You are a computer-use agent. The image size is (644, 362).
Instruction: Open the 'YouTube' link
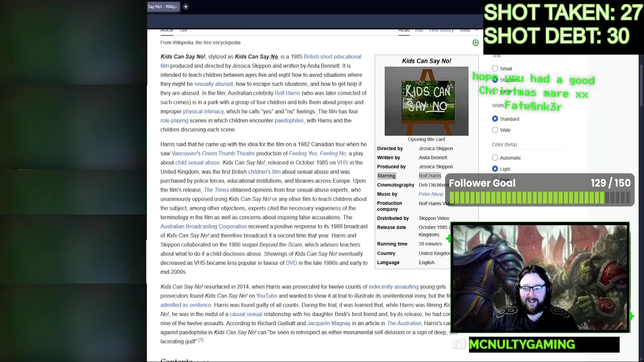tap(267, 296)
